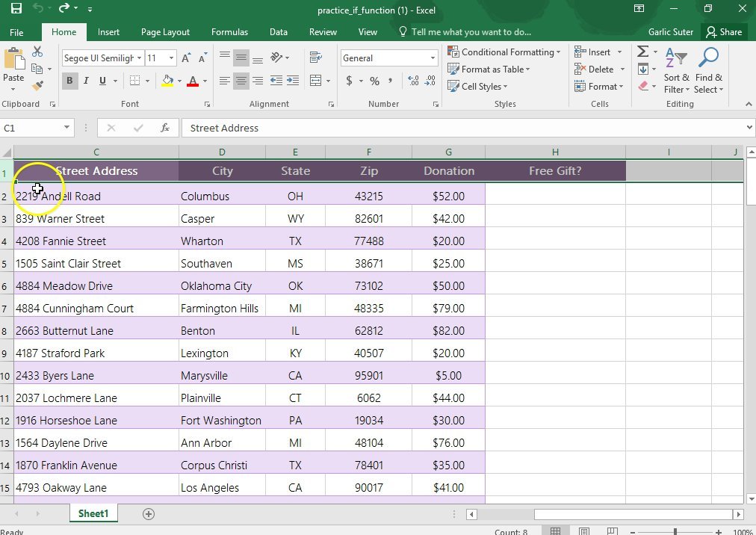Viewport: 756px width, 535px height.
Task: Open Conditional Formatting
Action: [x=504, y=52]
